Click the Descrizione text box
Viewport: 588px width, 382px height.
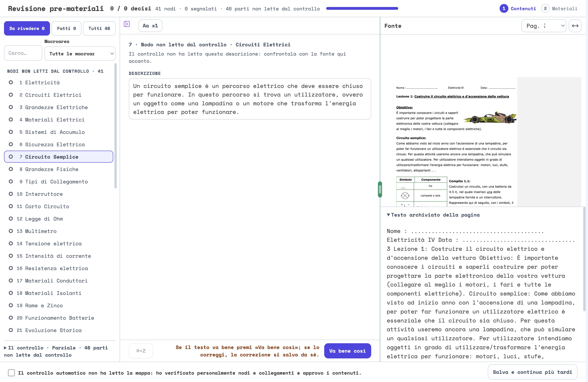(x=250, y=99)
